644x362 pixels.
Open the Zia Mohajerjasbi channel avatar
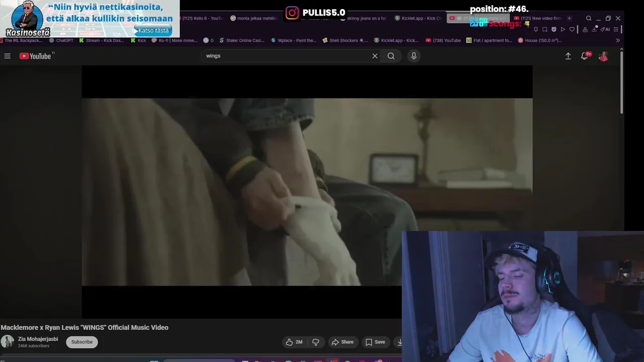[7, 342]
